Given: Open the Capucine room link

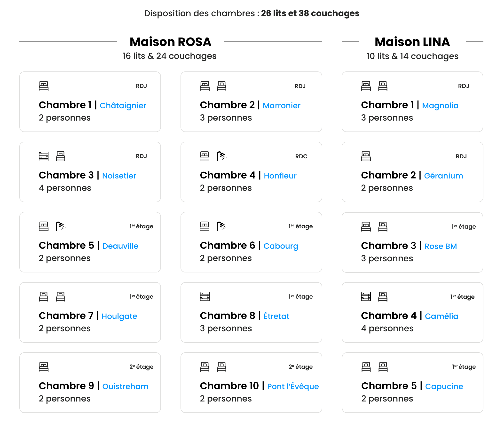Looking at the screenshot, I should click(x=444, y=386).
